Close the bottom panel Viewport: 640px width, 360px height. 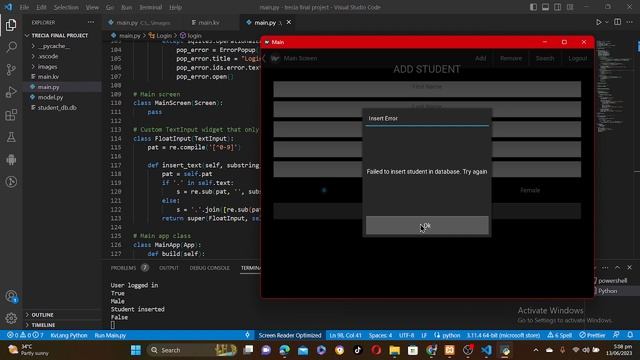pos(629,268)
